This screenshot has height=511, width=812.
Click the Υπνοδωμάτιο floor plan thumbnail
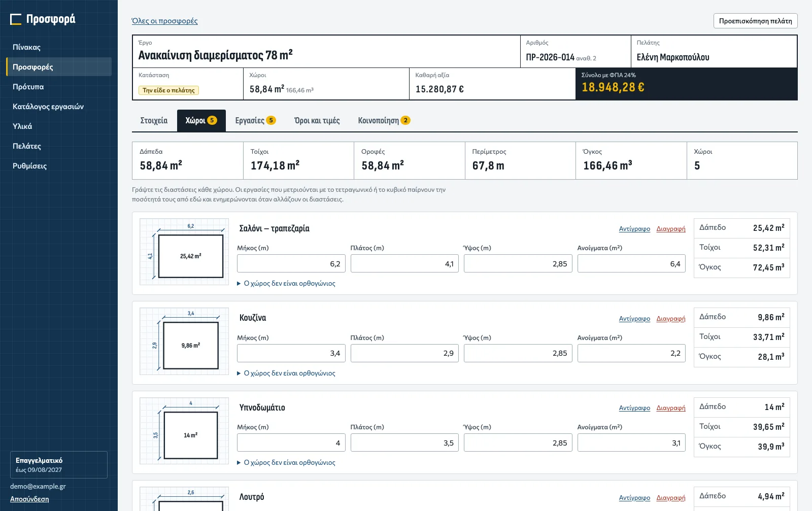coord(184,431)
